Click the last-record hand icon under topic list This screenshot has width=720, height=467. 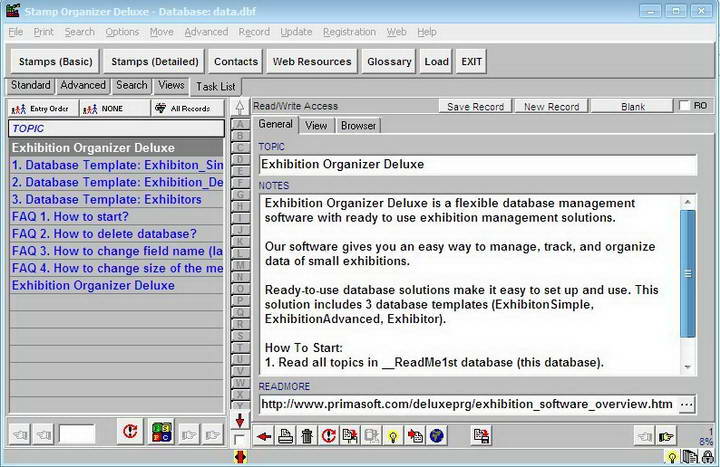(x=213, y=434)
